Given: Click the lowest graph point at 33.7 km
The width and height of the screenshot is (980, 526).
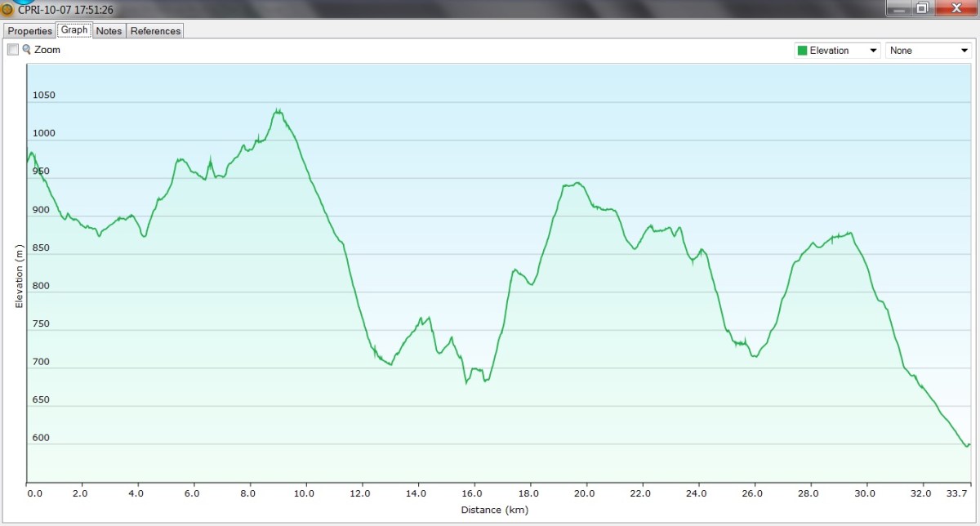Looking at the screenshot, I should [x=967, y=446].
